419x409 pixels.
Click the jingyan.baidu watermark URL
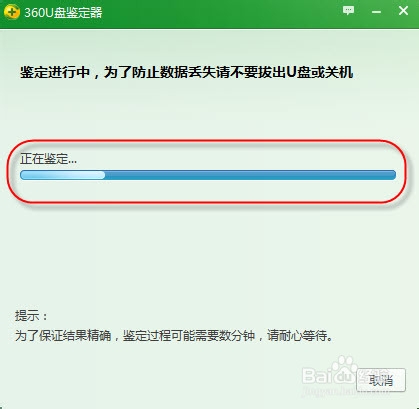click(345, 391)
